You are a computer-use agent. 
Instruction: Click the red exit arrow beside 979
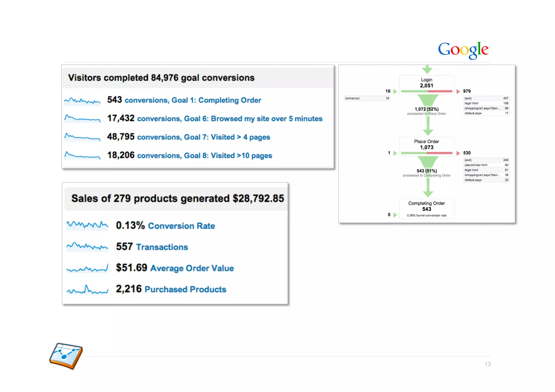[458, 92]
